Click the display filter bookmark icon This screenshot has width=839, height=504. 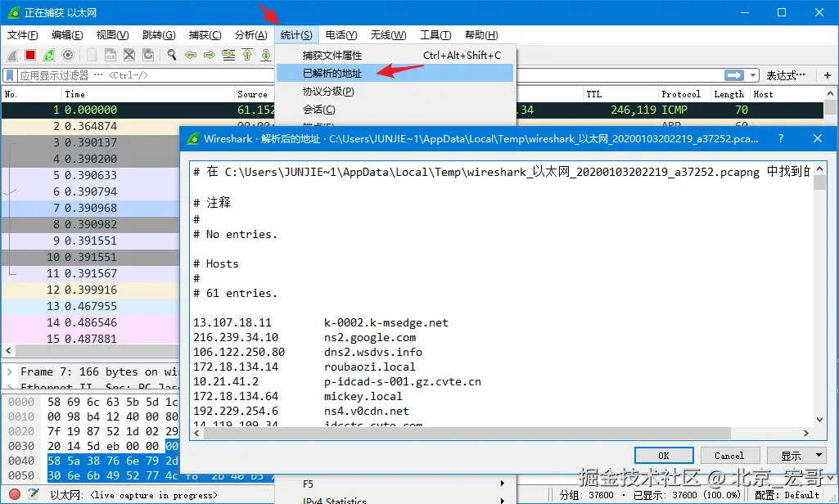point(10,75)
